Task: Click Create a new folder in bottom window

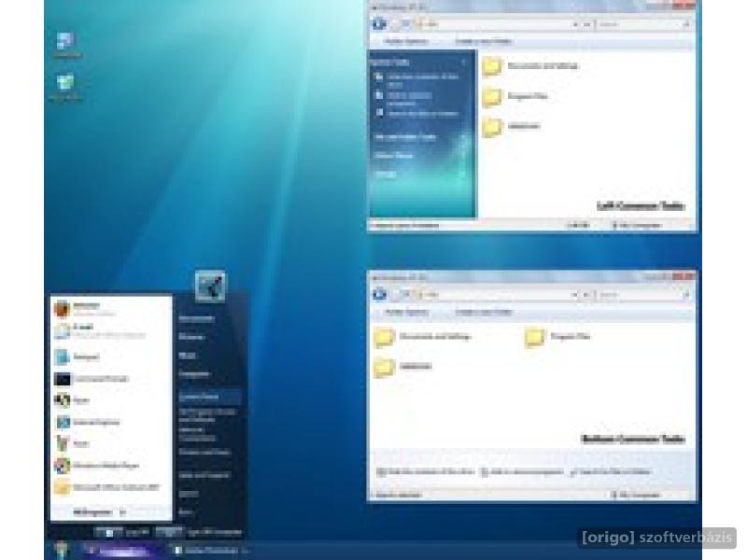Action: (x=484, y=313)
